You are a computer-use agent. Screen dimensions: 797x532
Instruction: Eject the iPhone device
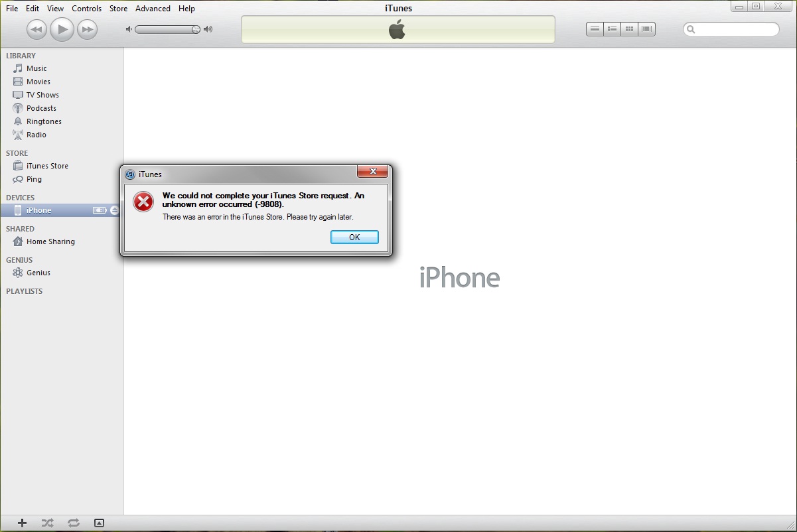(114, 210)
